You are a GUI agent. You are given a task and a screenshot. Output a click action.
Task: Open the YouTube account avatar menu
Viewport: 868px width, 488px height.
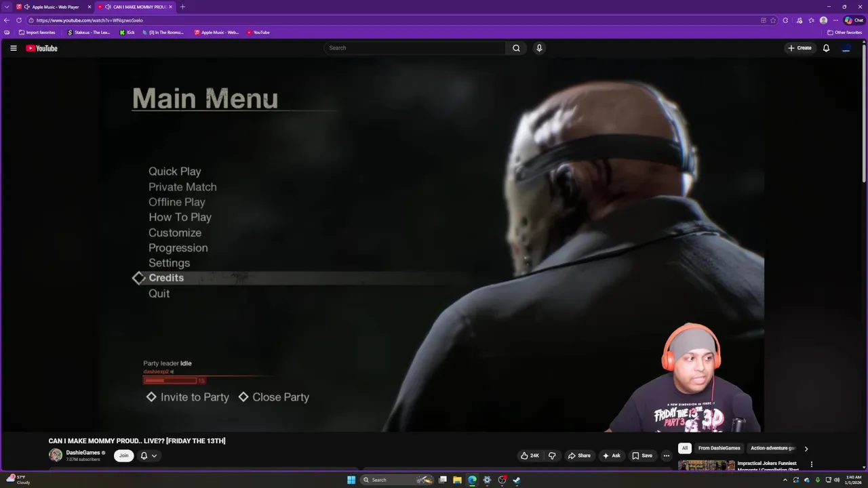pos(846,48)
